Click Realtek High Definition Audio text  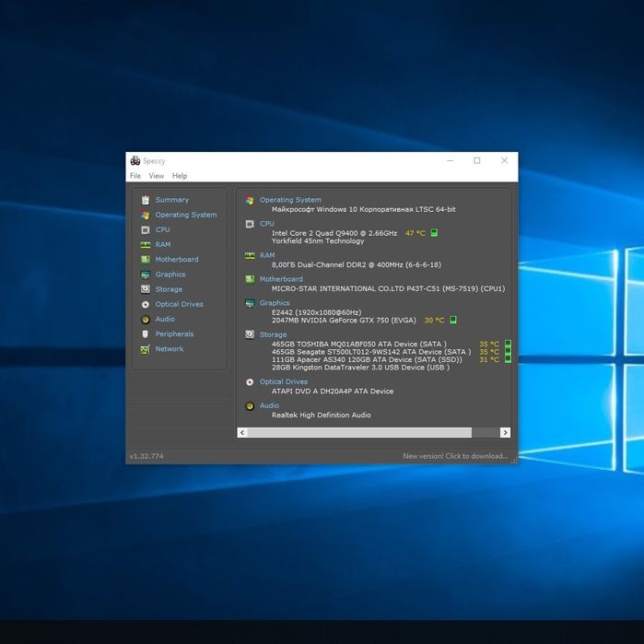322,416
